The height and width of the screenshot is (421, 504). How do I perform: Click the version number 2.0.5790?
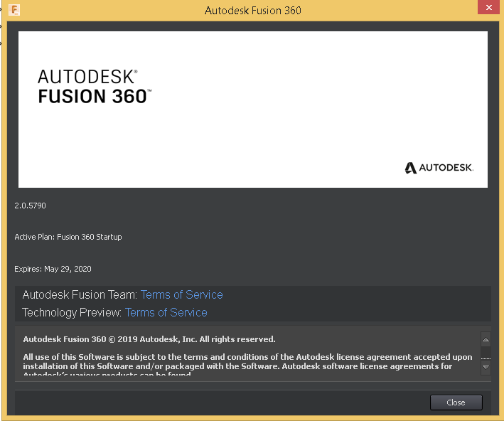(31, 206)
